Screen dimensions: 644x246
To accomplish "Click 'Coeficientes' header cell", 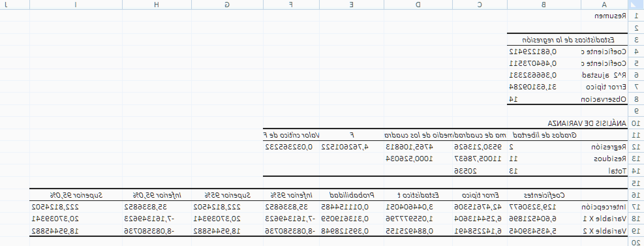I will pyautogui.click(x=544, y=194).
